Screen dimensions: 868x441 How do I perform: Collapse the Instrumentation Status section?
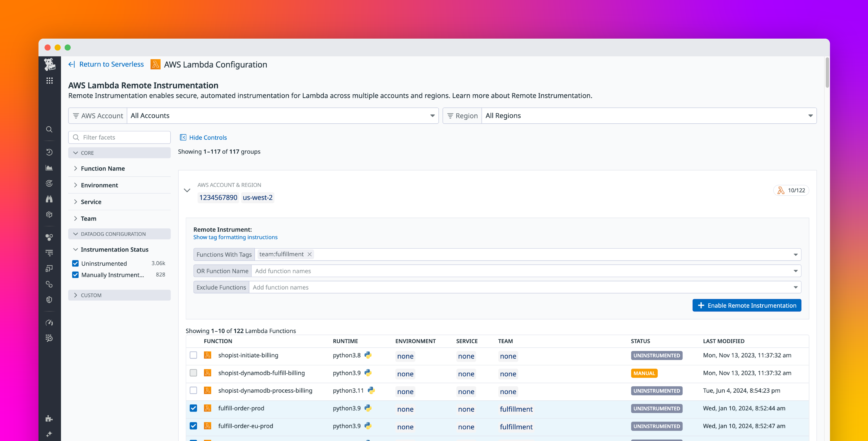point(75,250)
